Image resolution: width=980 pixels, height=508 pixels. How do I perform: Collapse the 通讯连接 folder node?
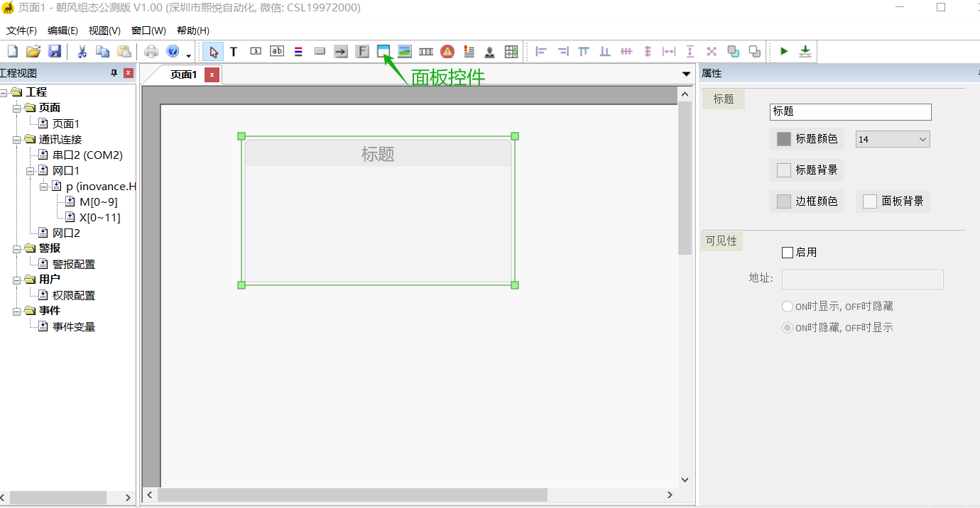[x=17, y=139]
